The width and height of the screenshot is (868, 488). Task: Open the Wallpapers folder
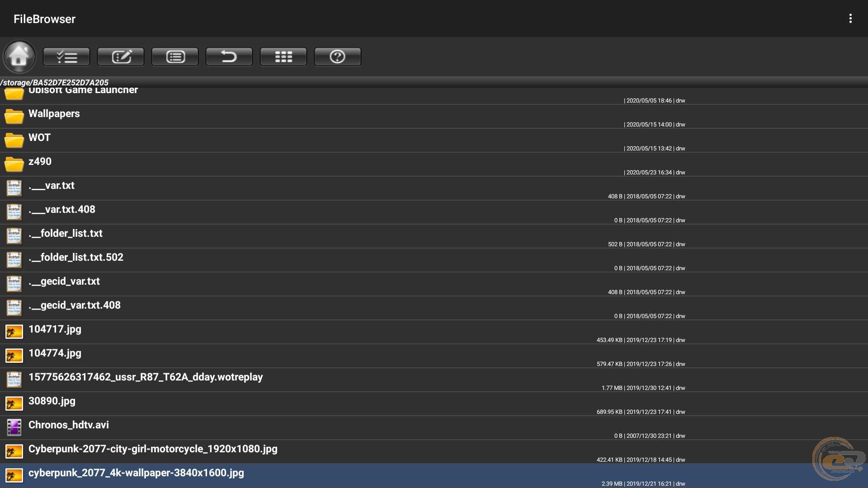pyautogui.click(x=54, y=114)
